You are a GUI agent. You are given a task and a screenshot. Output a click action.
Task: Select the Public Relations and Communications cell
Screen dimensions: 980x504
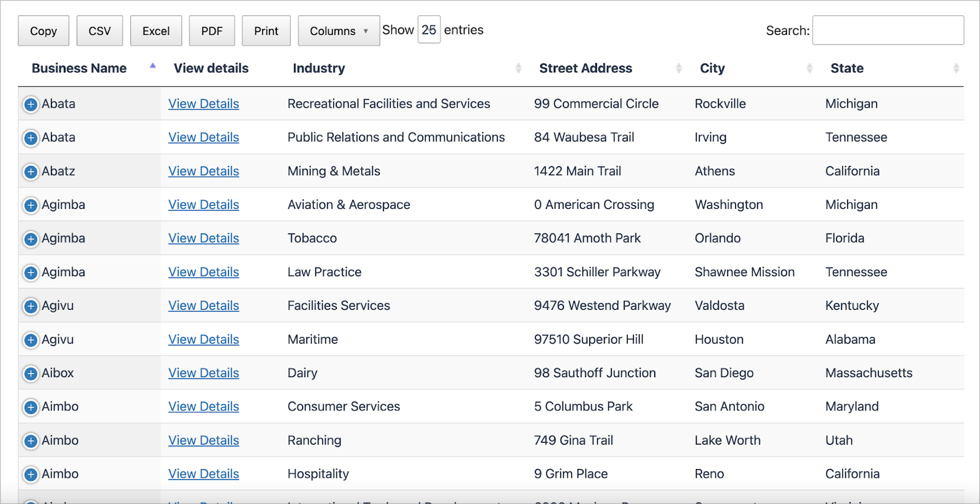(x=396, y=137)
